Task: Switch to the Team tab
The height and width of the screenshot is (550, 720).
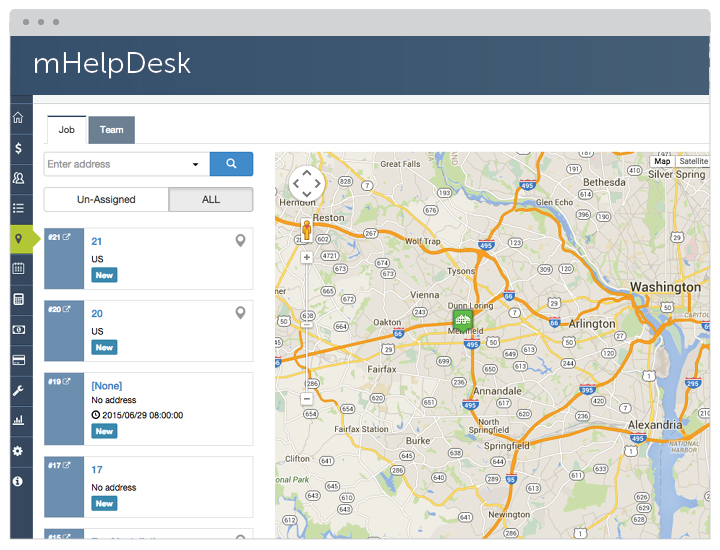Action: click(111, 130)
